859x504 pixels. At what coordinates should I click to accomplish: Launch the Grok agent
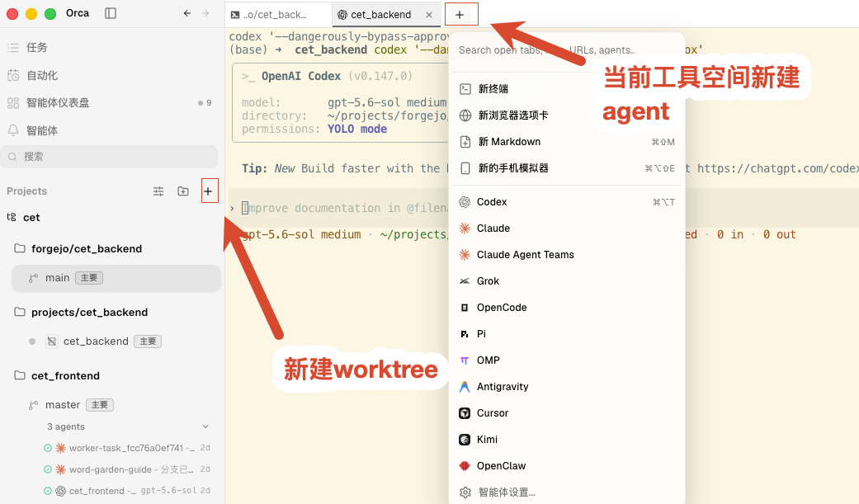(x=567, y=281)
